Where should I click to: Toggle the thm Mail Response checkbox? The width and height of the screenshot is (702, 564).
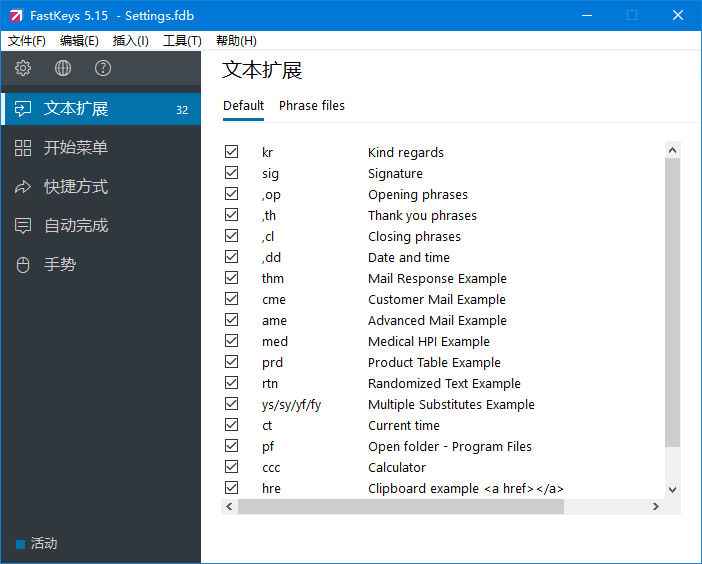pyautogui.click(x=231, y=278)
